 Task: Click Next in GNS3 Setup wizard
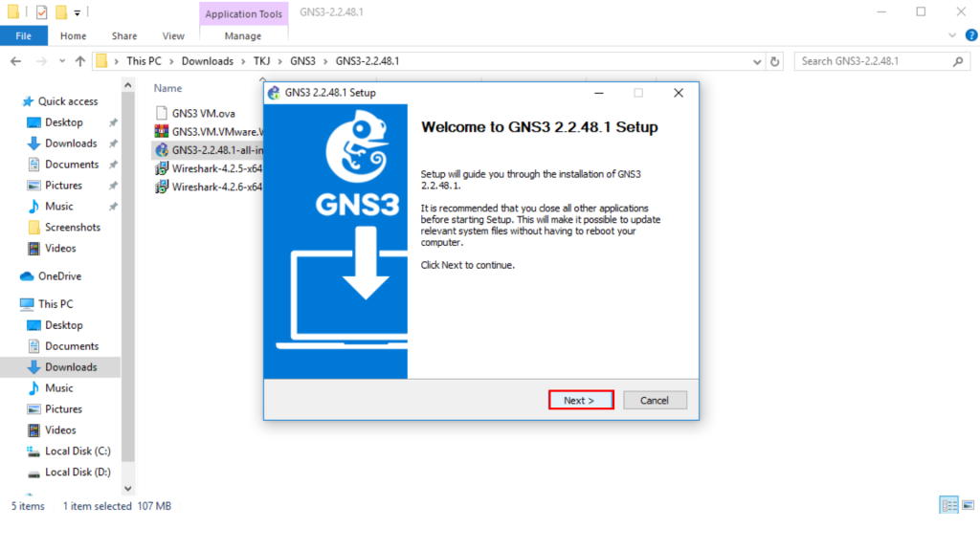pos(580,400)
